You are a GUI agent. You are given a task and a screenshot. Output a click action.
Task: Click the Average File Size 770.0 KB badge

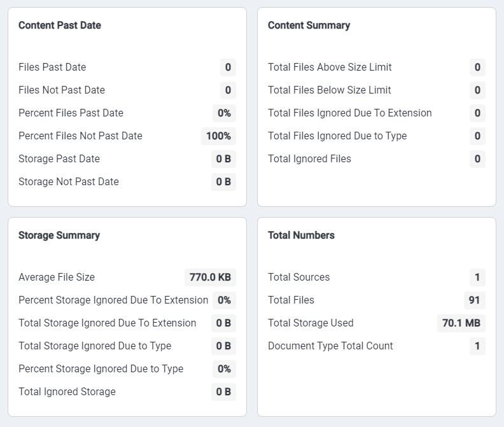coord(210,277)
